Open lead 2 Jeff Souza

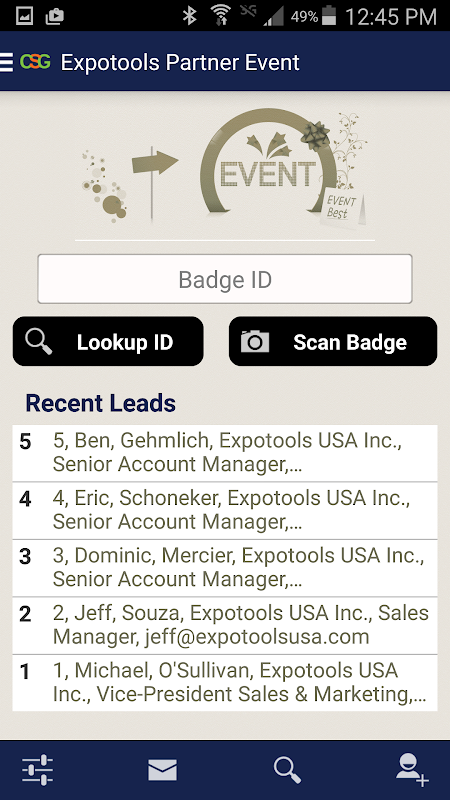tap(225, 626)
